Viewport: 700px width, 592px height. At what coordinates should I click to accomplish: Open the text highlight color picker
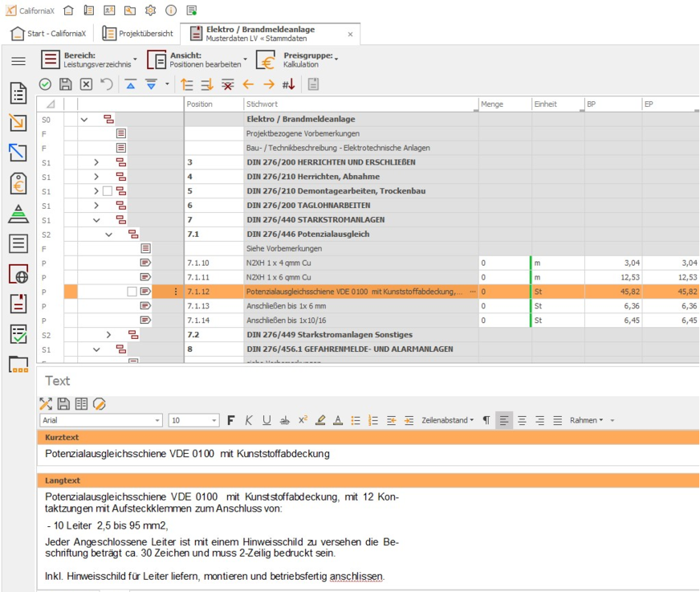[x=320, y=420]
